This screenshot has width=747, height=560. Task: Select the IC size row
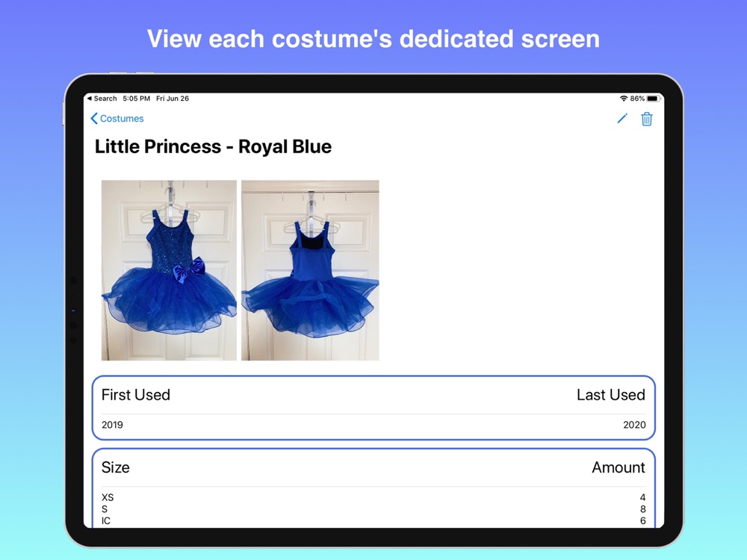click(106, 520)
